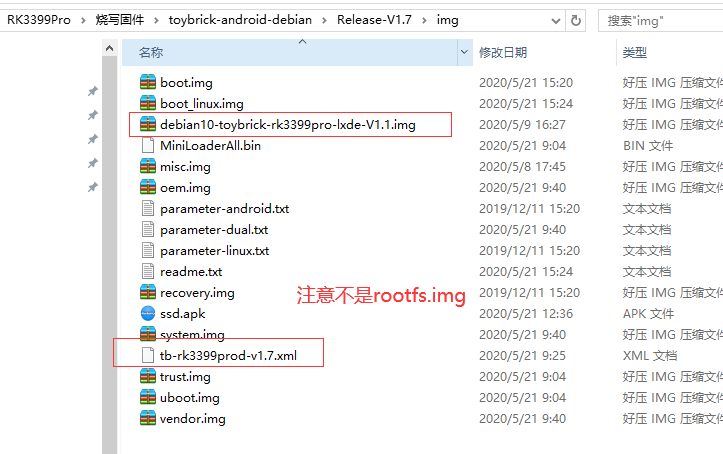Expand the chevron after Release-V1.7 breadcrumb
The width and height of the screenshot is (723, 454).
click(x=424, y=20)
